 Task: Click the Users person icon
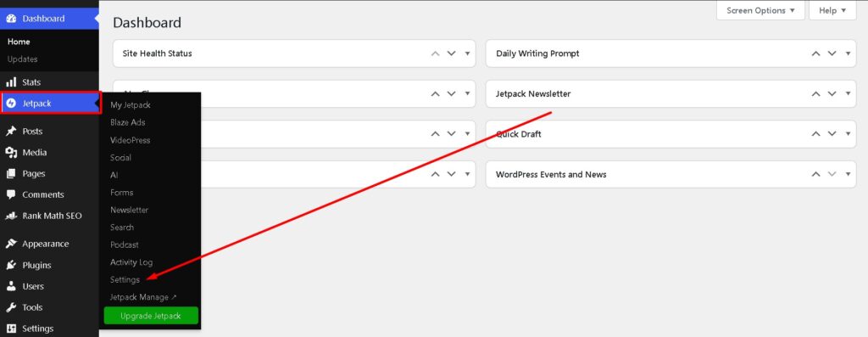click(x=11, y=286)
